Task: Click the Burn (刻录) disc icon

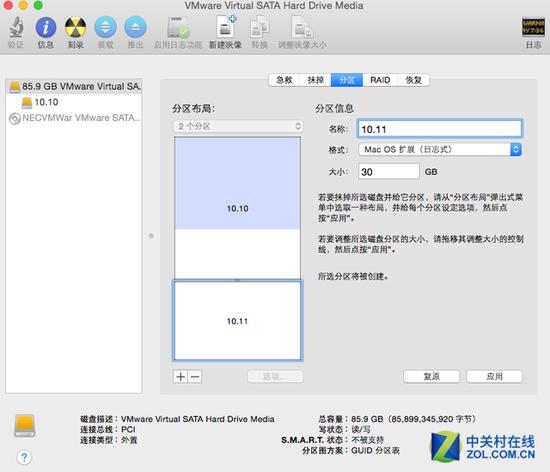Action: [75, 27]
